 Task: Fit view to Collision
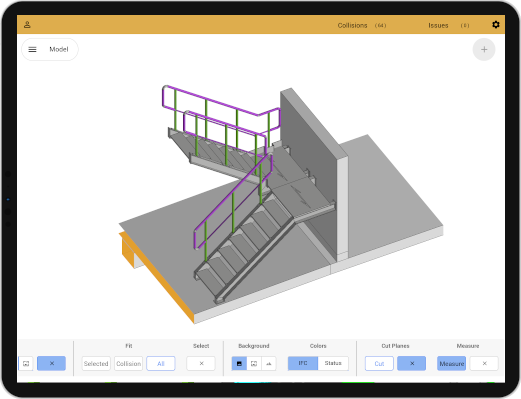pos(128,363)
